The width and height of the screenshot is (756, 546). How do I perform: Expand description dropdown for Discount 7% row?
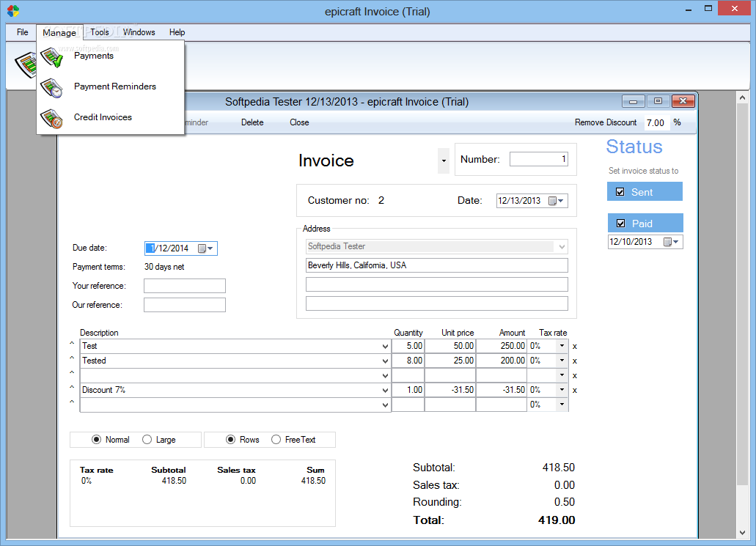385,391
